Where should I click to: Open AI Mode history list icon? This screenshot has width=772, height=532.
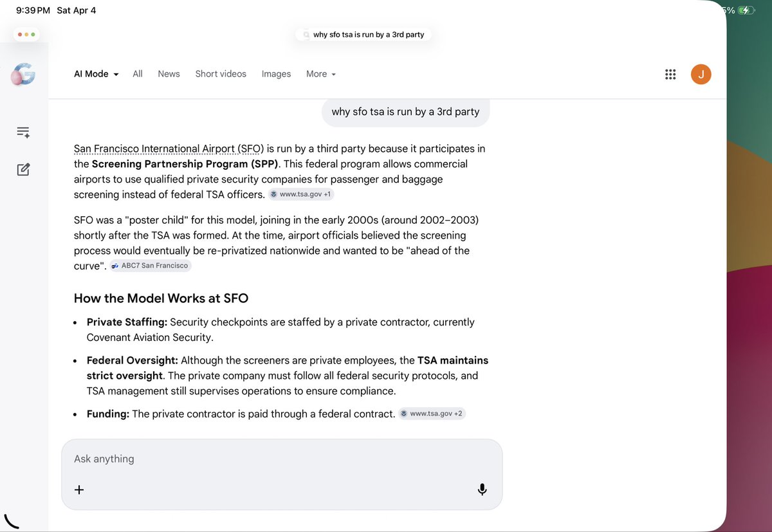23,133
